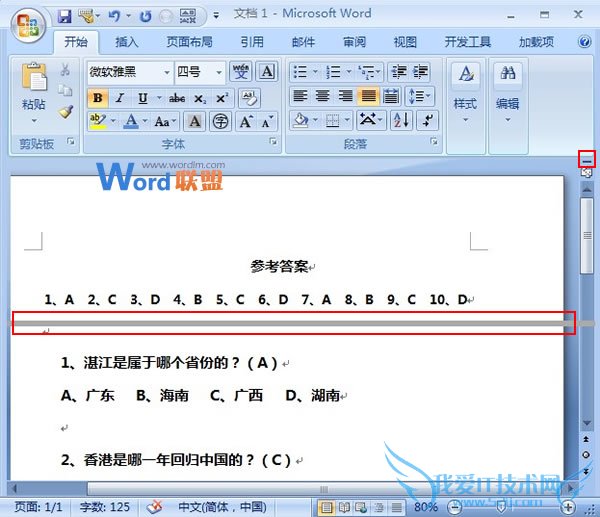Viewport: 600px width, 517px height.
Task: Click word count 字数: 125
Action: coord(104,507)
